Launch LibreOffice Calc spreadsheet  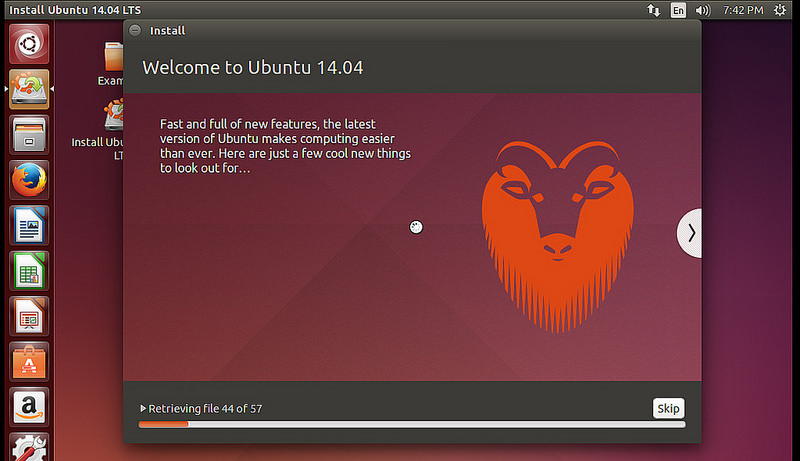(30, 271)
